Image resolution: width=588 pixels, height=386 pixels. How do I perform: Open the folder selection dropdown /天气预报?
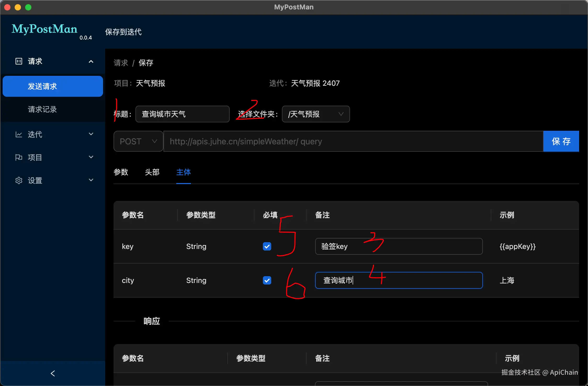point(315,114)
